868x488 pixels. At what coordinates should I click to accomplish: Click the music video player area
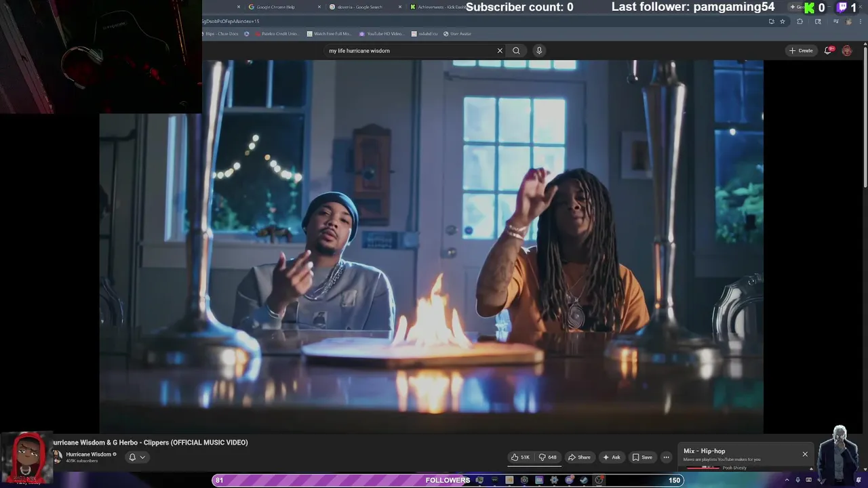coord(431,246)
